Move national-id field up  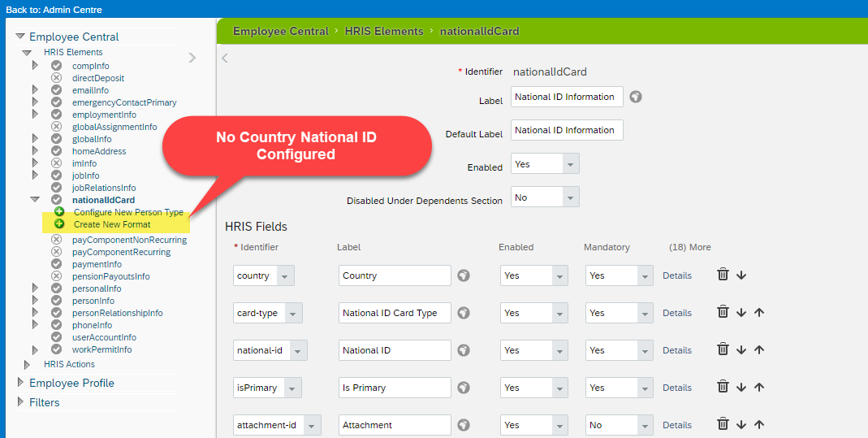click(x=759, y=350)
